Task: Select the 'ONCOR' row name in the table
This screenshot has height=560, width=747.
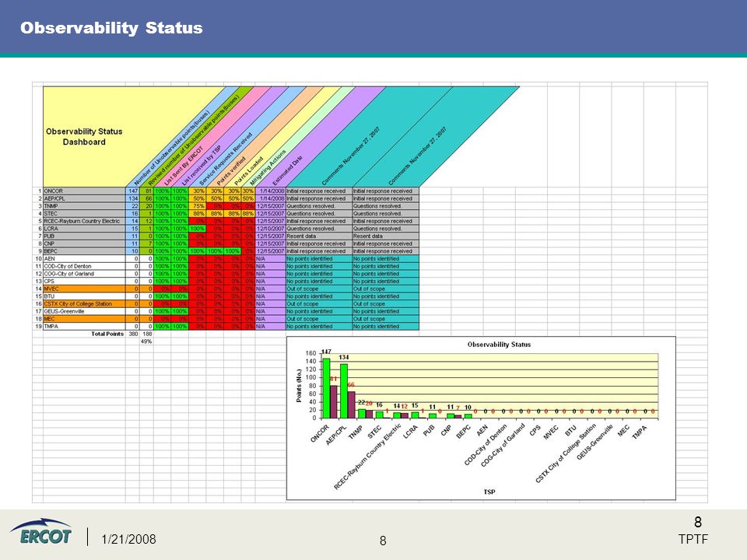Action: pyautogui.click(x=84, y=191)
